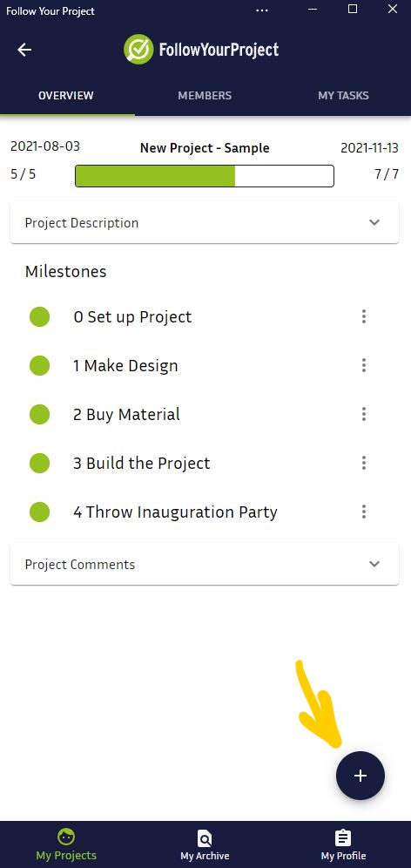Open the Make Design milestone
411x868 pixels.
(x=125, y=366)
